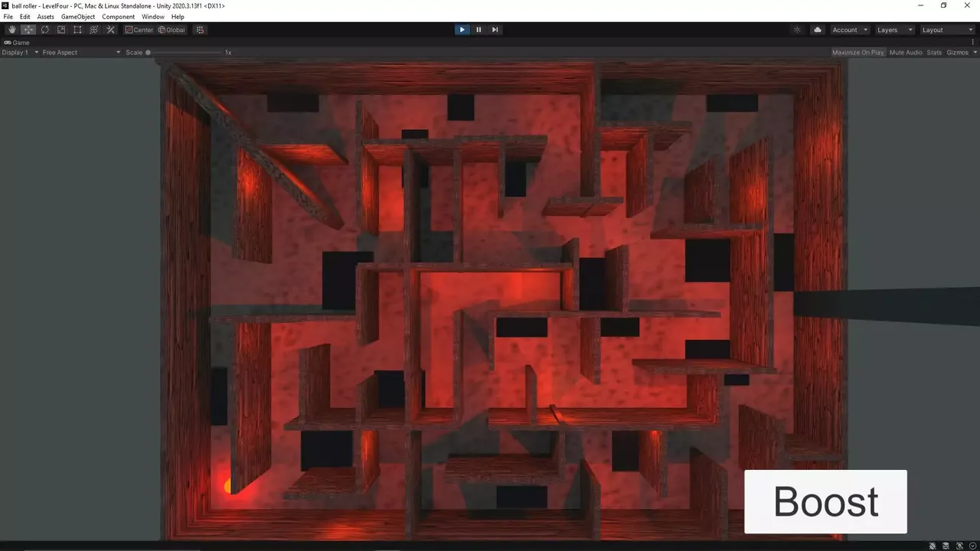Enter Play mode with the Play button

point(462,29)
